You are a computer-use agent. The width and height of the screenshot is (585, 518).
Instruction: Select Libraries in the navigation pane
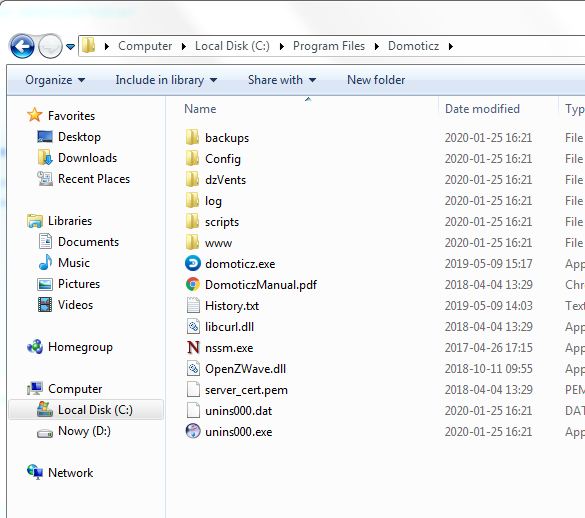[70, 221]
